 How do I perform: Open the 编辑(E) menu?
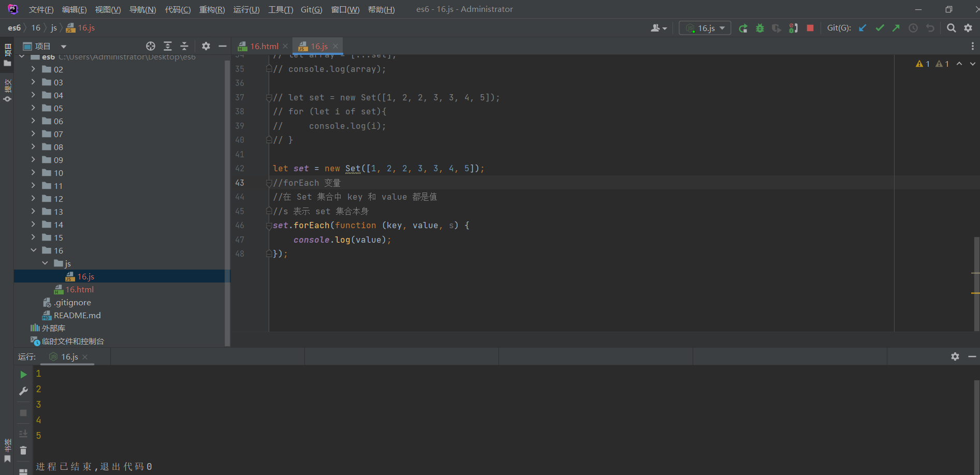coord(74,9)
